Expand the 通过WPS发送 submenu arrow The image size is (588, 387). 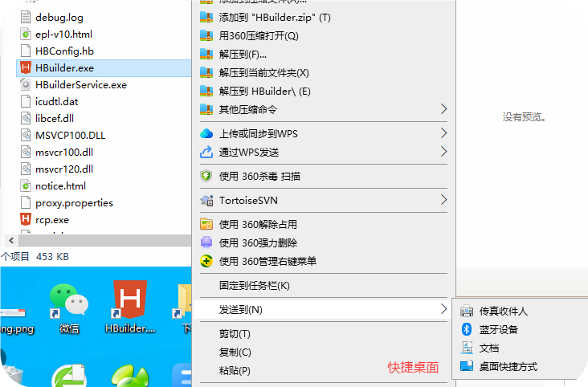[443, 152]
